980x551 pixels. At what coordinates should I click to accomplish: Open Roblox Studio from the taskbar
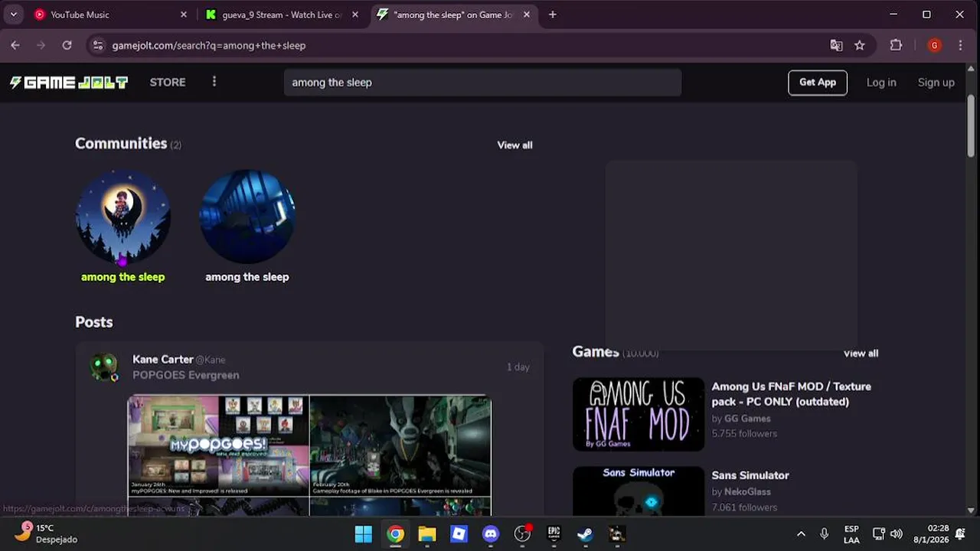(x=459, y=533)
